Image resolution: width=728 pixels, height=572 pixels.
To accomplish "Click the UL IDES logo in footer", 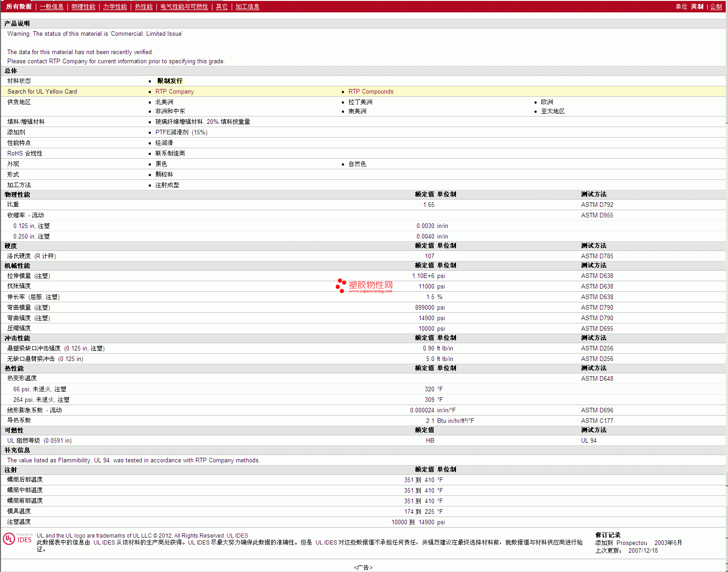I will (17, 539).
